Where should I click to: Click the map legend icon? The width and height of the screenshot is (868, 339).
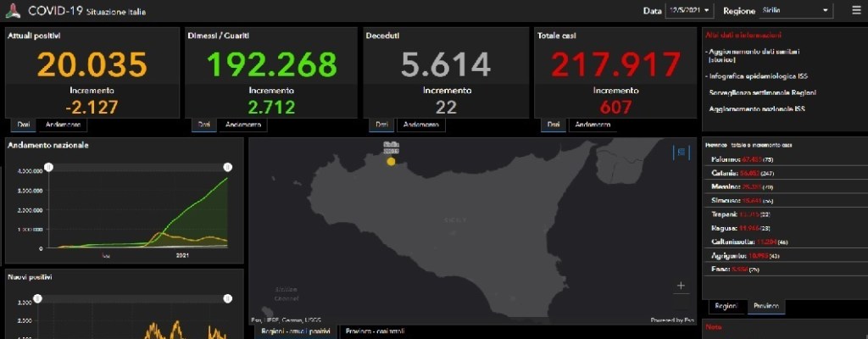click(x=681, y=153)
